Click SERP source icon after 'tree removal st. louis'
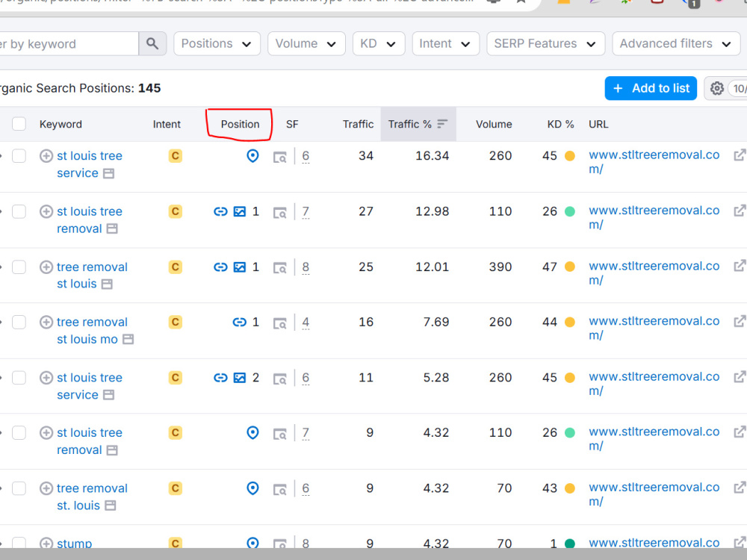 click(x=110, y=505)
